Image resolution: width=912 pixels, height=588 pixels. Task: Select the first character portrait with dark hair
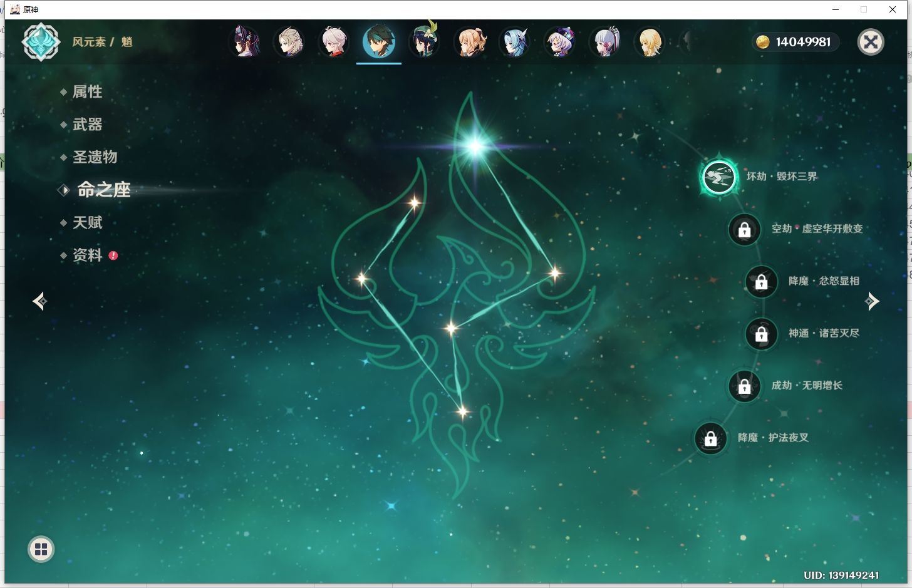(x=245, y=42)
